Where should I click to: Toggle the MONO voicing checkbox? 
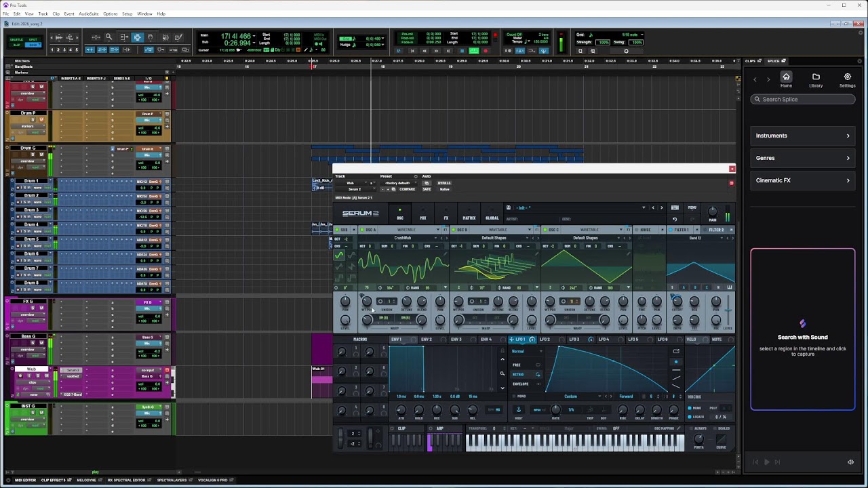[x=690, y=408]
